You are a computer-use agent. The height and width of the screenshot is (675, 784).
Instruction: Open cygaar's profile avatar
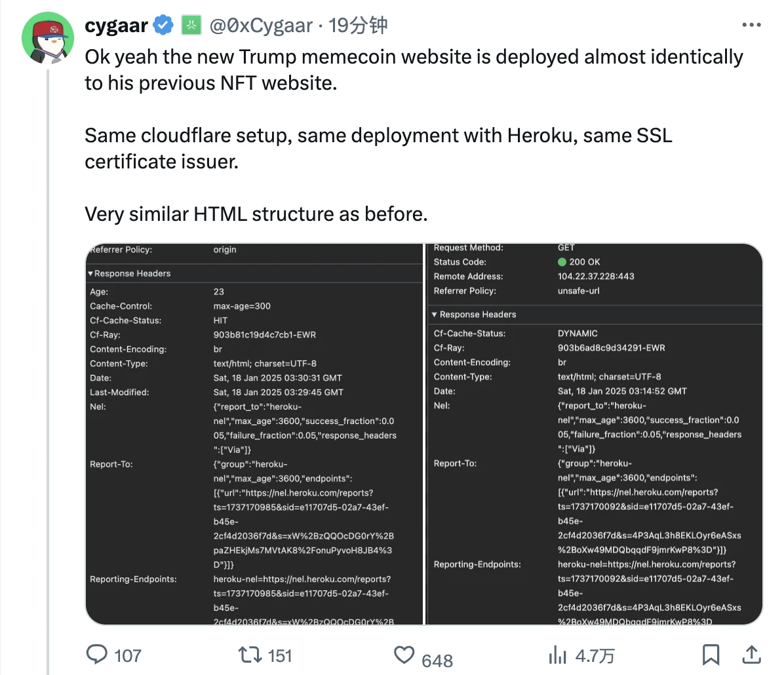pos(47,37)
